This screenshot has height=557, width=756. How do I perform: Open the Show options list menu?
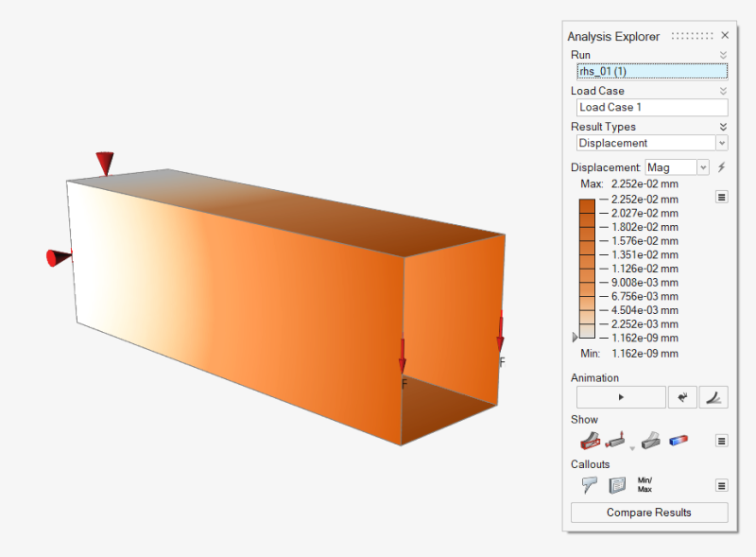tap(721, 441)
